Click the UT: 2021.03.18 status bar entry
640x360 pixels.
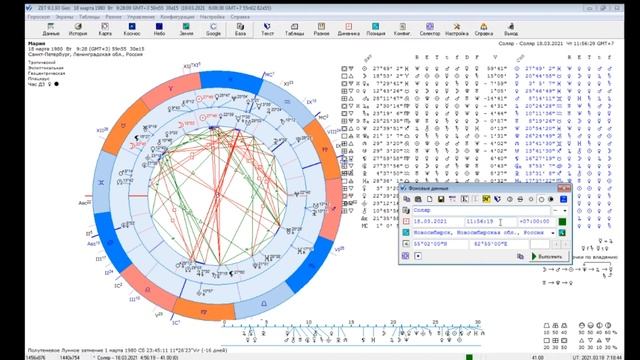coord(597,357)
